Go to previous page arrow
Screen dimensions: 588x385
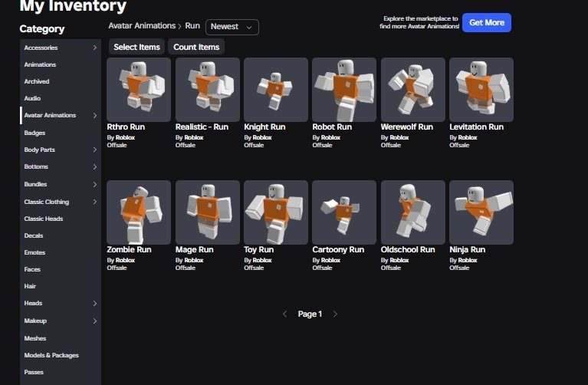coord(284,314)
